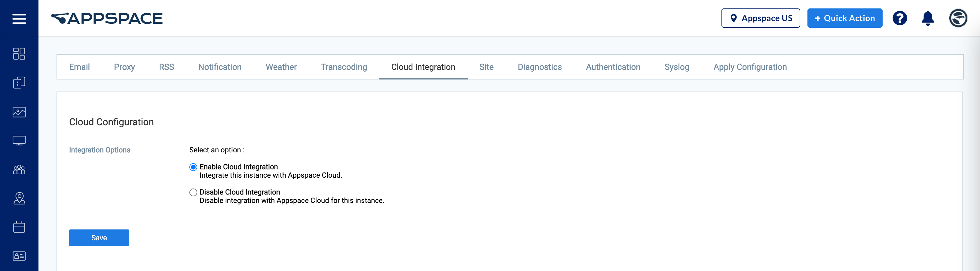Screen dimensions: 980x271
Task: Open the display monitor icon in sidebar
Action: (19, 141)
